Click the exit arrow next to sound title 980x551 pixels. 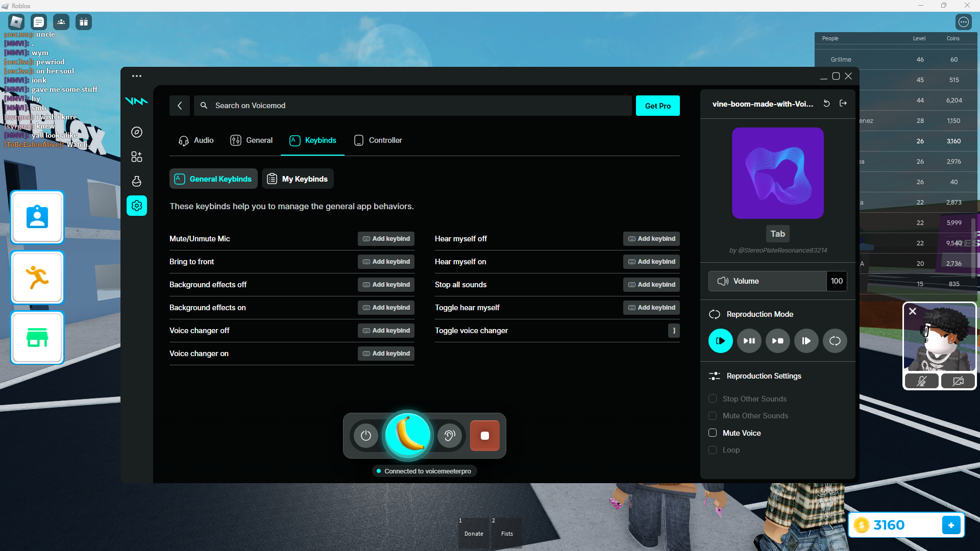tap(843, 104)
